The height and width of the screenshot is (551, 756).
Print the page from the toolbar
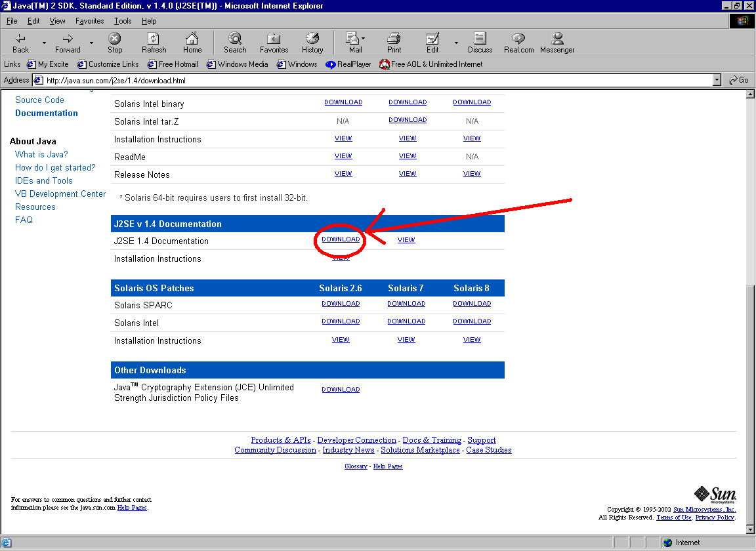394,43
